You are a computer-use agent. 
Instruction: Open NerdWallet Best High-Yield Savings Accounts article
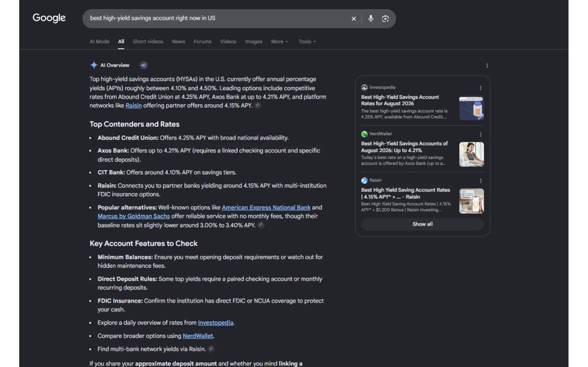tap(404, 147)
